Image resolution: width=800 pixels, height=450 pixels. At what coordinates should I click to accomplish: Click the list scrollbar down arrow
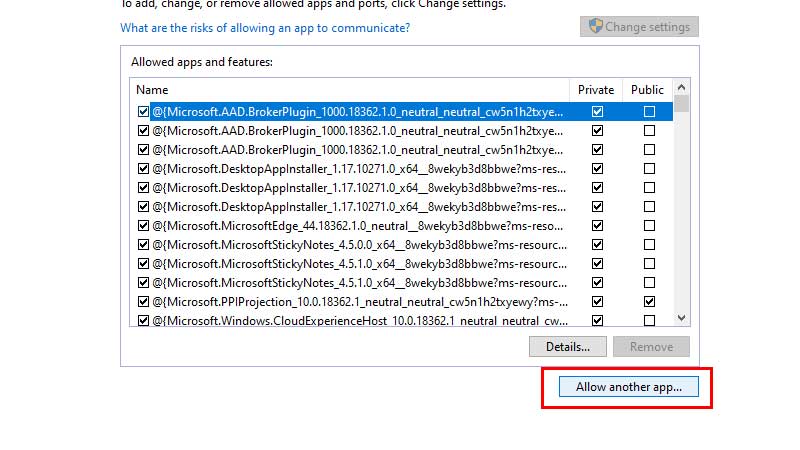(x=681, y=318)
